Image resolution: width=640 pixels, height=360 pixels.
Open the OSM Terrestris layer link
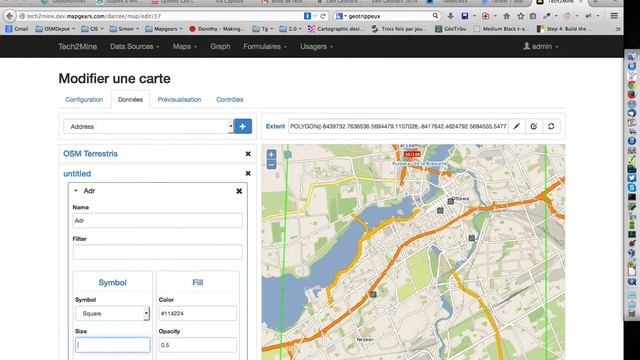pos(90,154)
